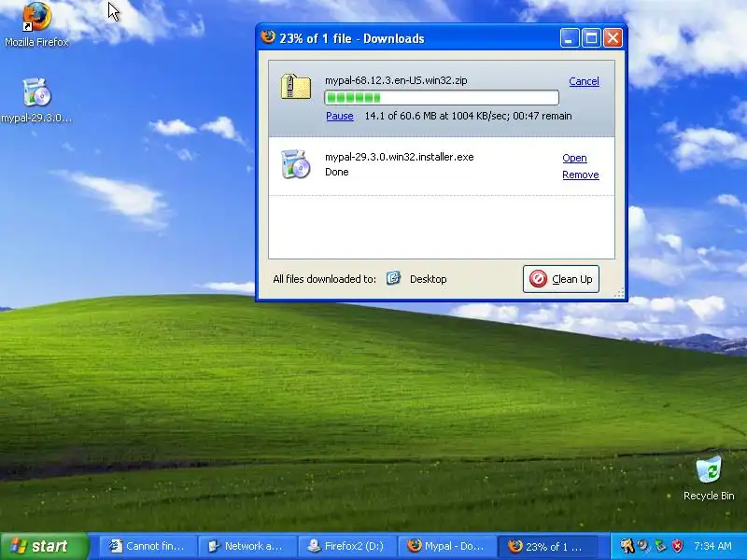Switch to the Firefox2 (D:) taskbar window
The width and height of the screenshot is (747, 560).
click(346, 546)
